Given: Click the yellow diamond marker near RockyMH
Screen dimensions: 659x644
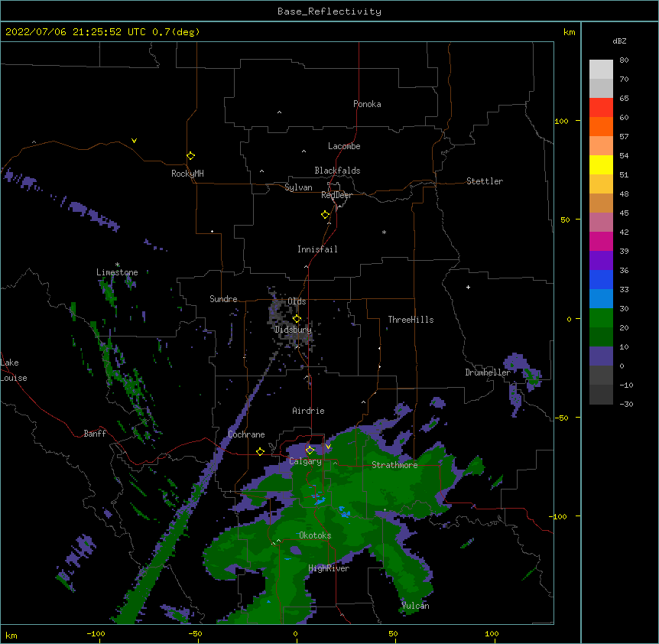Looking at the screenshot, I should tap(190, 155).
